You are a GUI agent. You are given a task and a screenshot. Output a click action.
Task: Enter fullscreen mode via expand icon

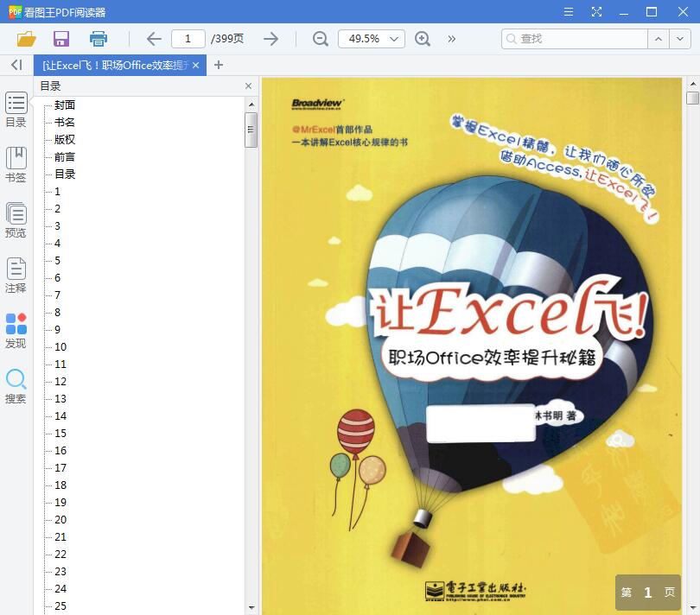click(x=596, y=11)
